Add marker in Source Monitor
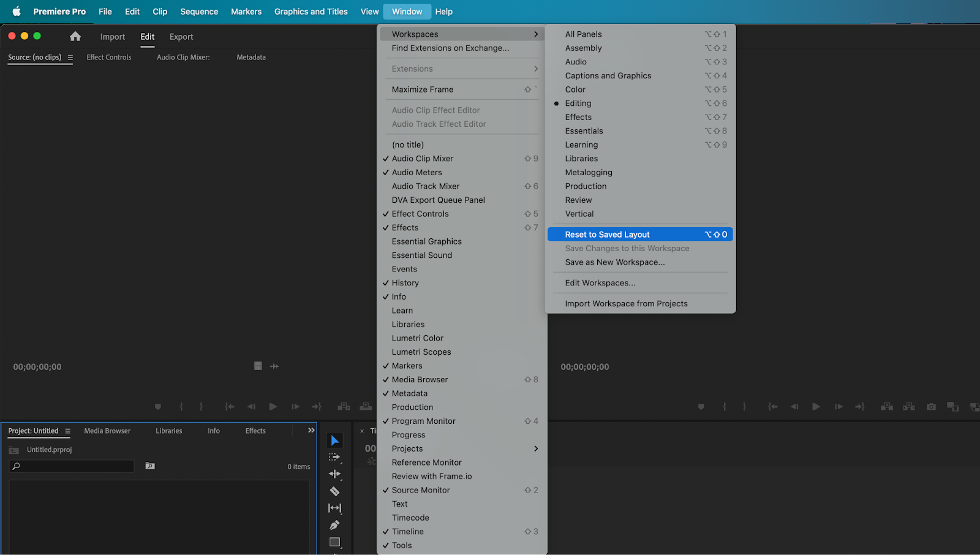980x555 pixels. pos(158,406)
